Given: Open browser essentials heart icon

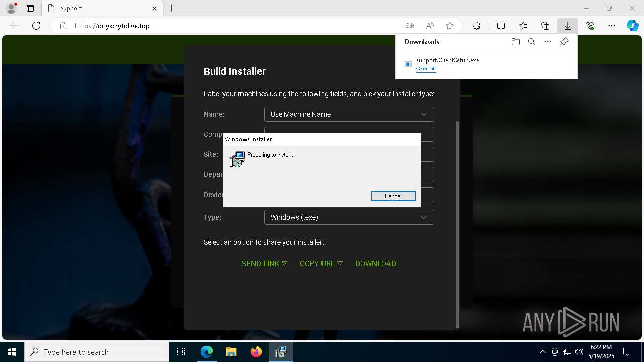Looking at the screenshot, I should coord(590,26).
